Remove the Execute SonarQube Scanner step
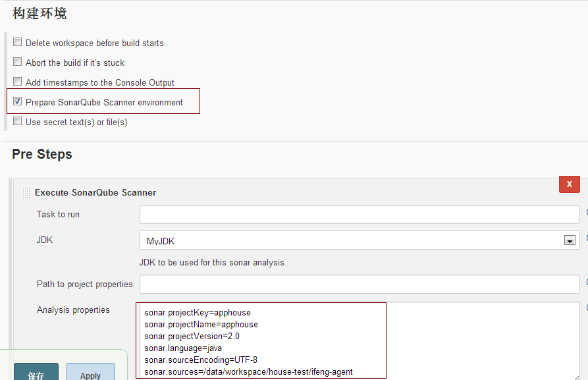The image size is (588, 380). pos(570,184)
